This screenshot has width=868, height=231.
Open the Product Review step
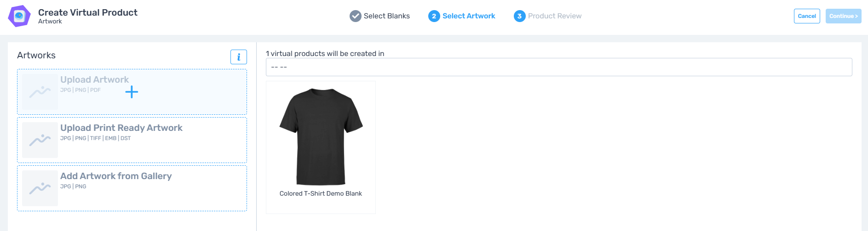pyautogui.click(x=554, y=16)
